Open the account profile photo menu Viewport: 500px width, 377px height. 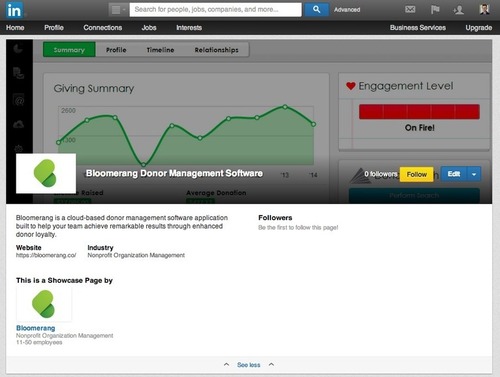coord(484,9)
